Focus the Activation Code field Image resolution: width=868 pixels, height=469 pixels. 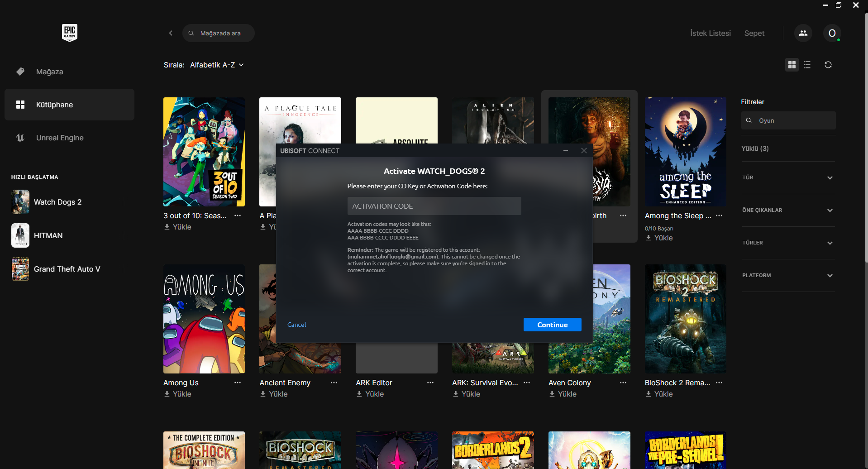point(434,206)
